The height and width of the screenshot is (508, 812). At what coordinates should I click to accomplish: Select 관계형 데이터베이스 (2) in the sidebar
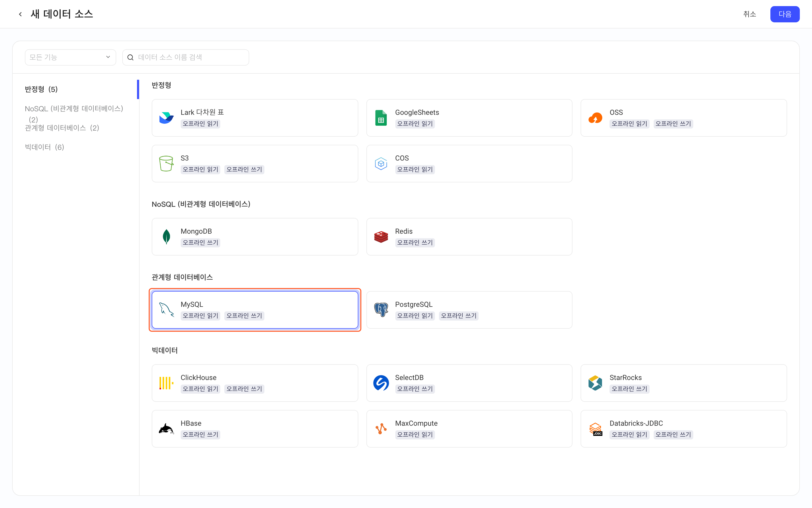tap(62, 128)
